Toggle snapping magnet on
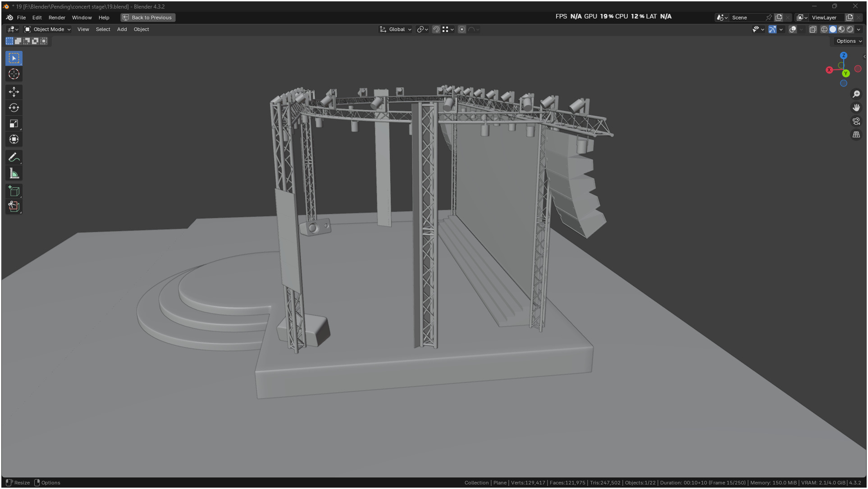The height and width of the screenshot is (489, 868). (436, 29)
